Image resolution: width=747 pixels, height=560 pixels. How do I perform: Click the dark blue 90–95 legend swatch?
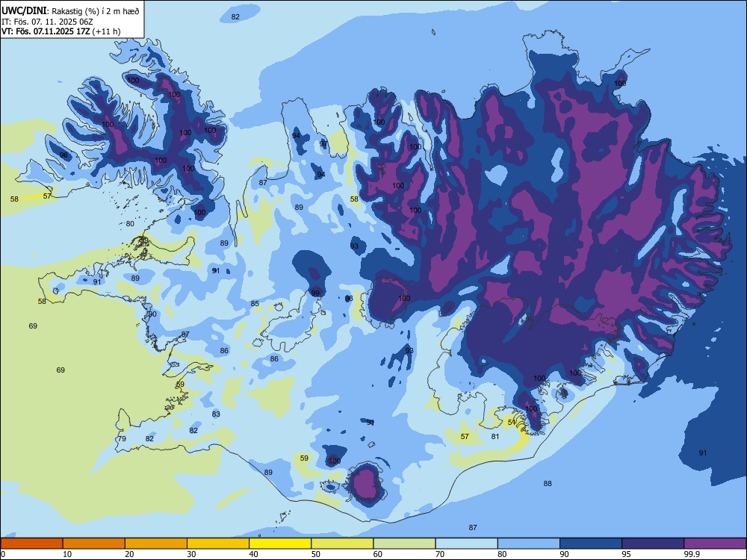coord(591,544)
